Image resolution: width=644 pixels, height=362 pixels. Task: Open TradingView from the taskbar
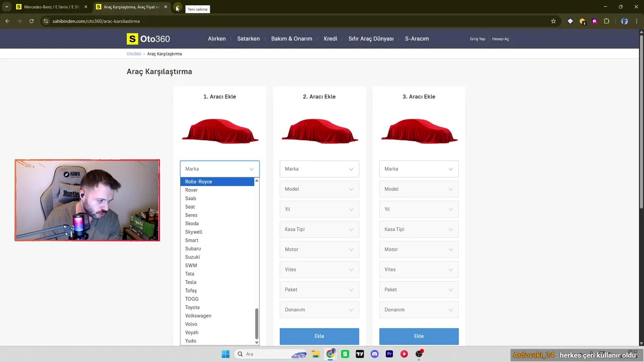[360, 354]
